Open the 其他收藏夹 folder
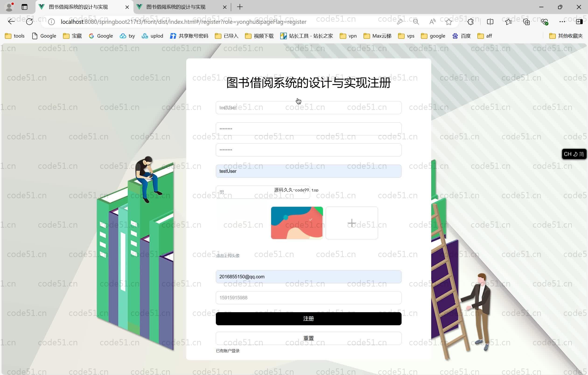 click(x=566, y=36)
